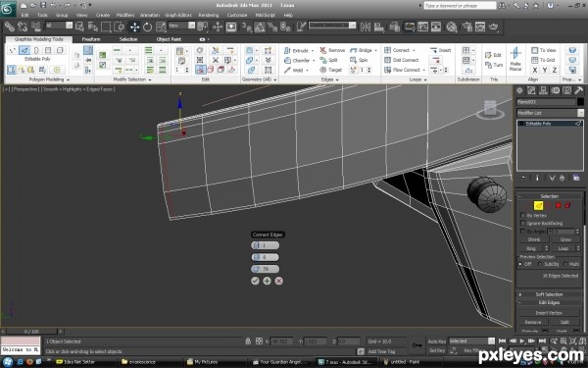Expand the Modify Selection panel arrow
588x368 pixels.
coord(150,80)
